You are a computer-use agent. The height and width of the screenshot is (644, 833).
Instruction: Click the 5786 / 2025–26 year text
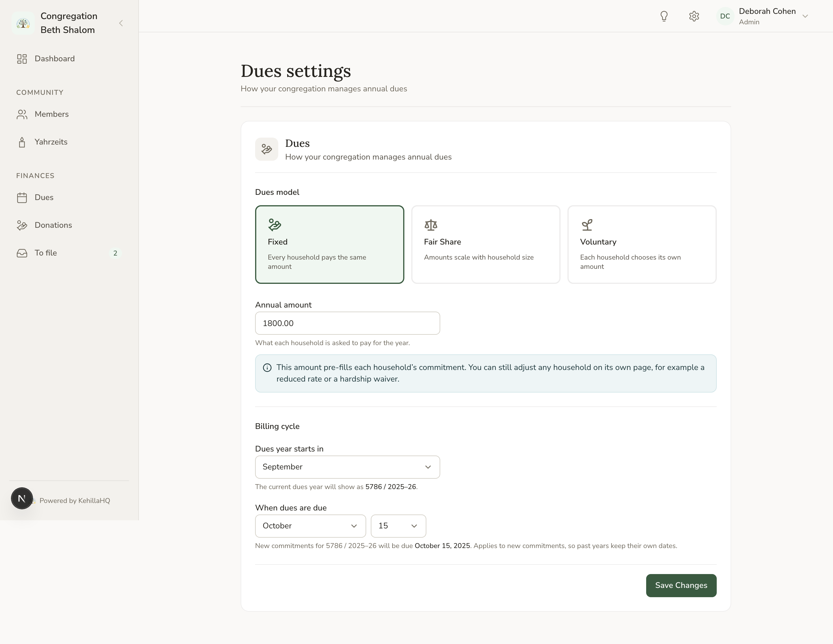click(390, 487)
